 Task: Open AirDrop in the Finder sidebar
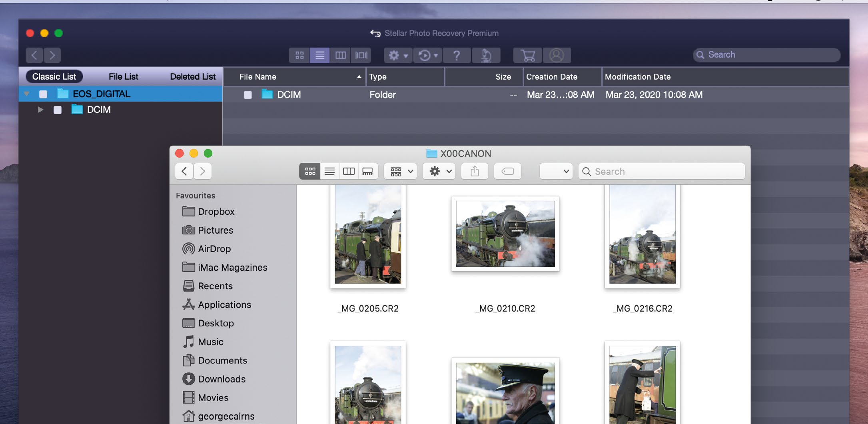(x=206, y=249)
